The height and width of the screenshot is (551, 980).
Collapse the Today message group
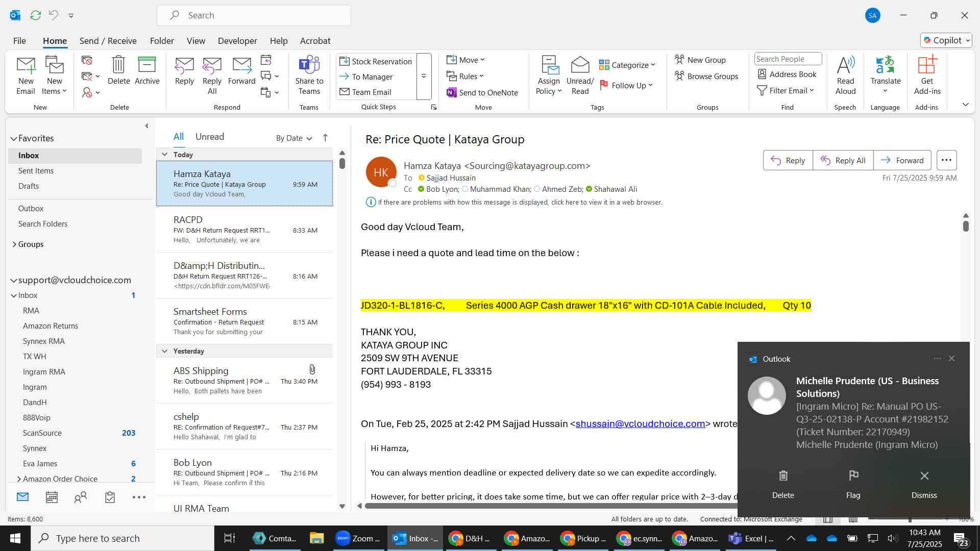click(164, 155)
